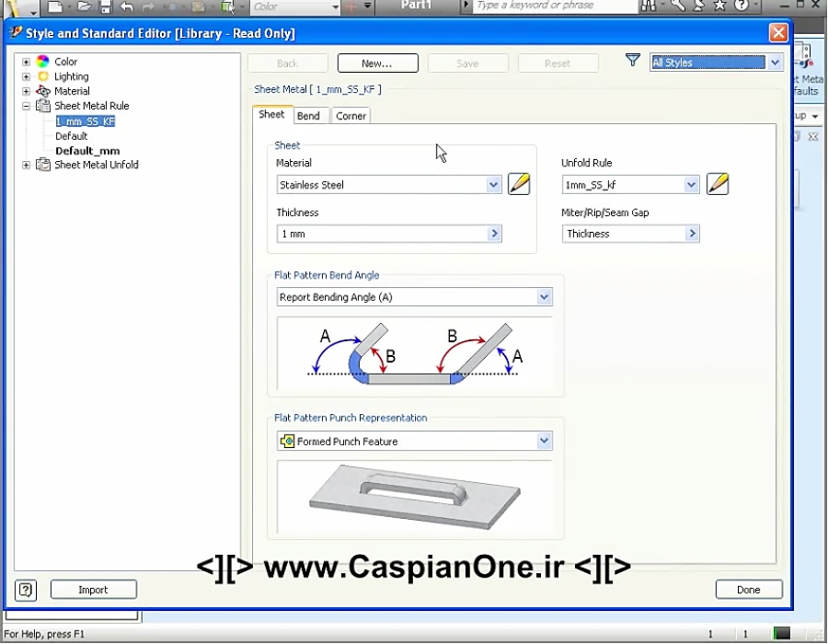The image size is (828, 644).
Task: Click the Import button
Action: [93, 590]
